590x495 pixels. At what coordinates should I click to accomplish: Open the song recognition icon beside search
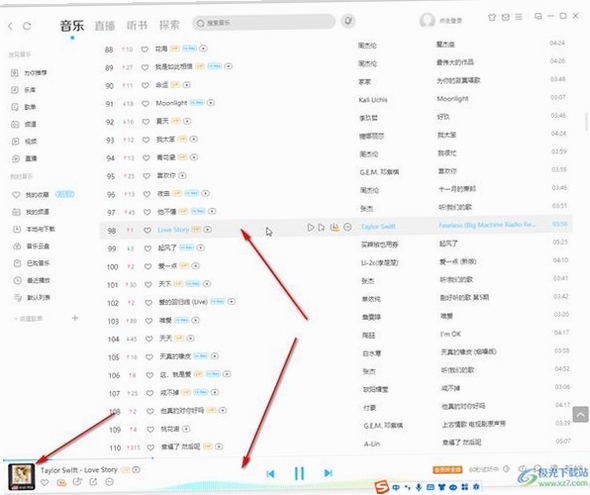point(348,21)
